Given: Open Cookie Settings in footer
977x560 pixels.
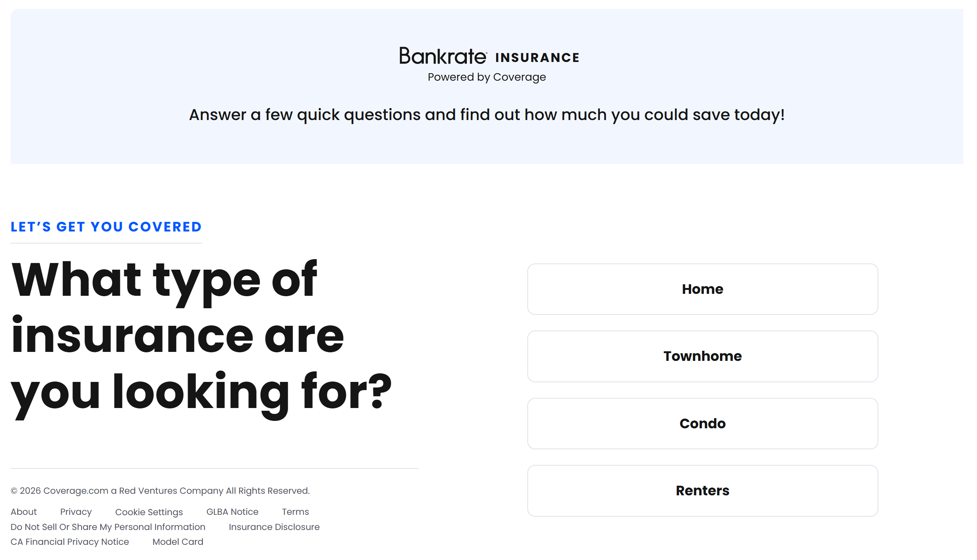Looking at the screenshot, I should tap(149, 512).
